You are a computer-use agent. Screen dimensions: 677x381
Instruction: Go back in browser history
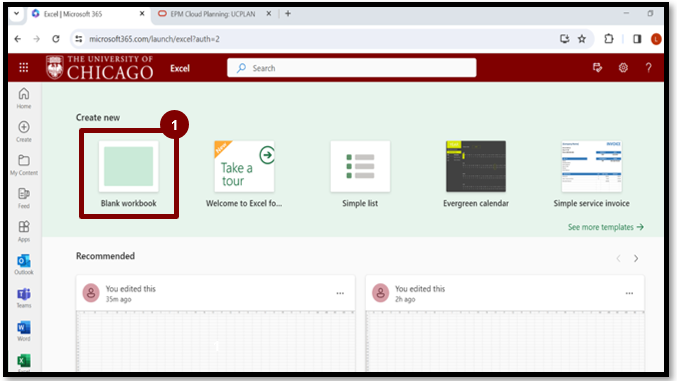[18, 39]
